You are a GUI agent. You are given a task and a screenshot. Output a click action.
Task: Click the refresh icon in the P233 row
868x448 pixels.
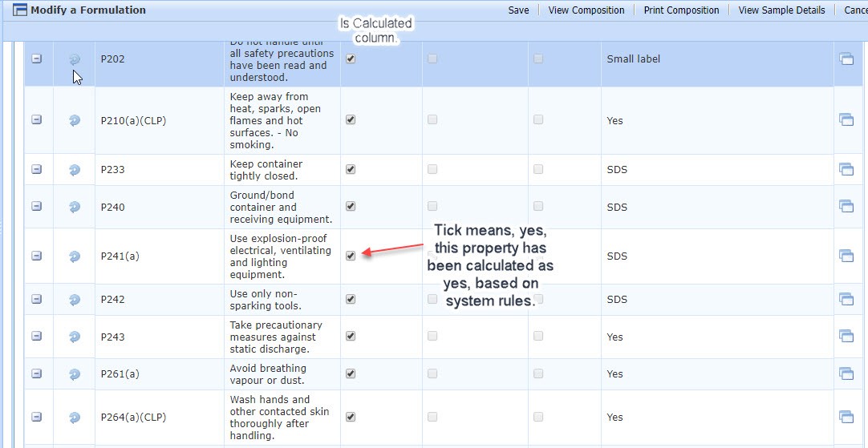click(x=75, y=170)
